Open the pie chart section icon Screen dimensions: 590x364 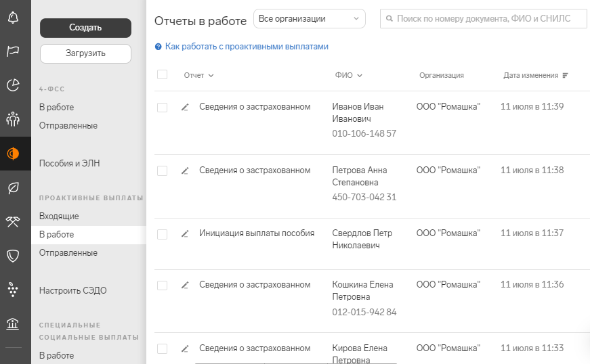coord(13,85)
